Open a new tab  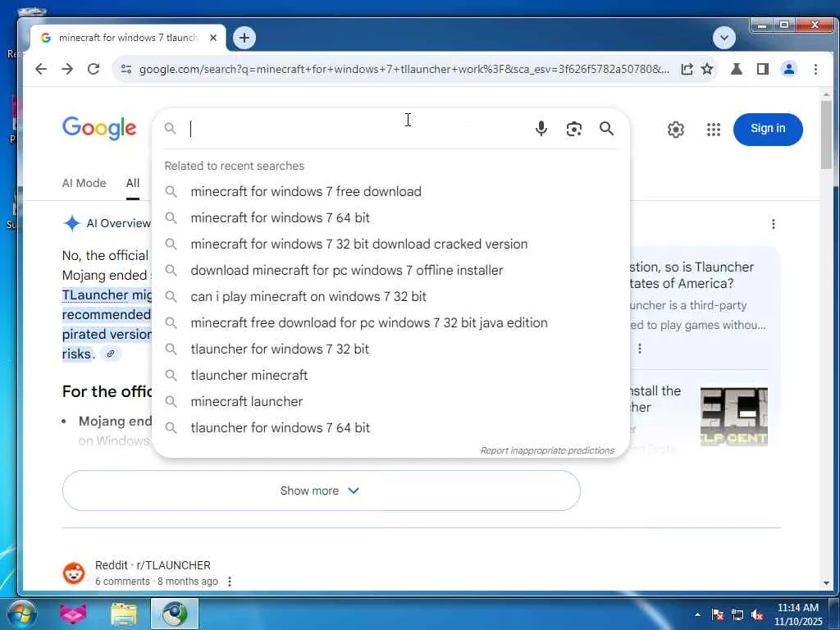(x=244, y=38)
